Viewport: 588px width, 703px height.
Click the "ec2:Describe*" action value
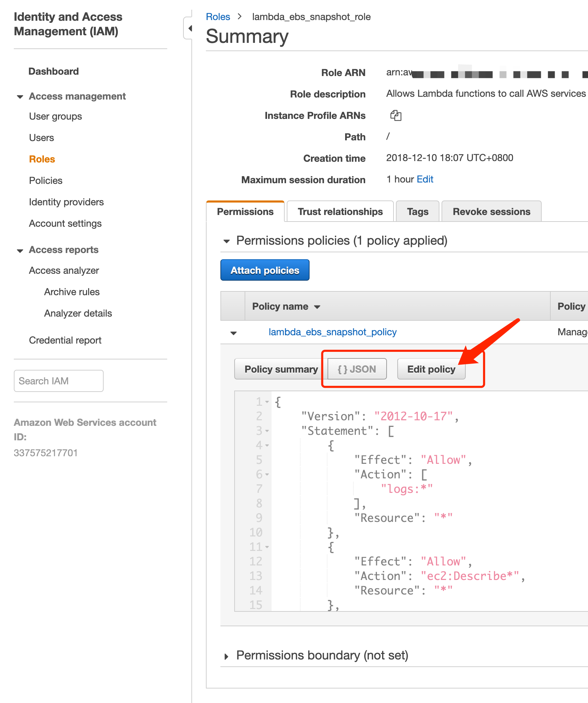(x=470, y=576)
